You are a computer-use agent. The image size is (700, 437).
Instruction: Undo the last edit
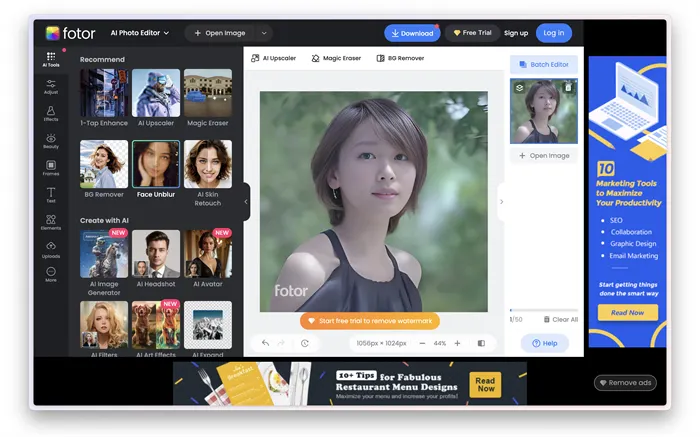click(265, 343)
